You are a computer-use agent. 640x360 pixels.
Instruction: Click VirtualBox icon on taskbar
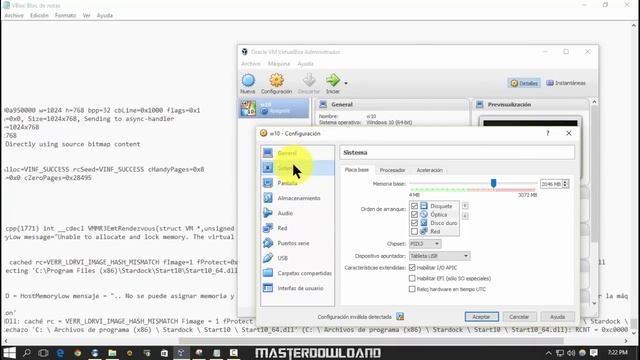(x=181, y=353)
